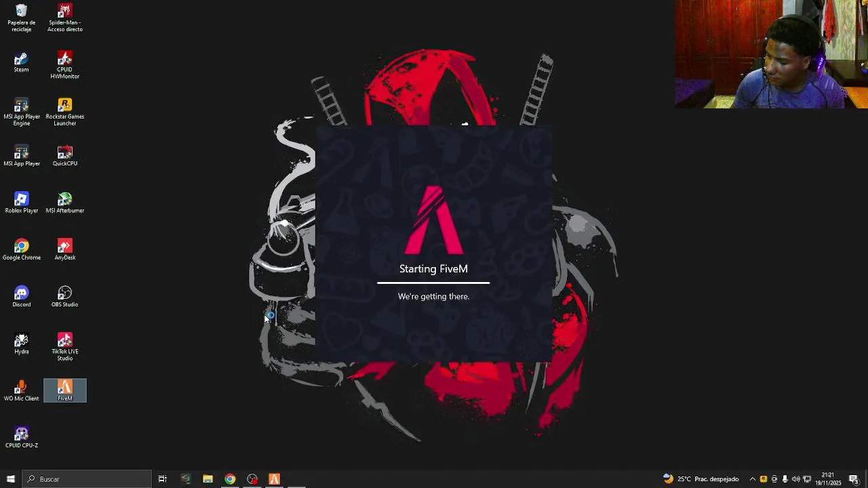868x488 pixels.
Task: Click the FiveM taskbar button
Action: 275,479
